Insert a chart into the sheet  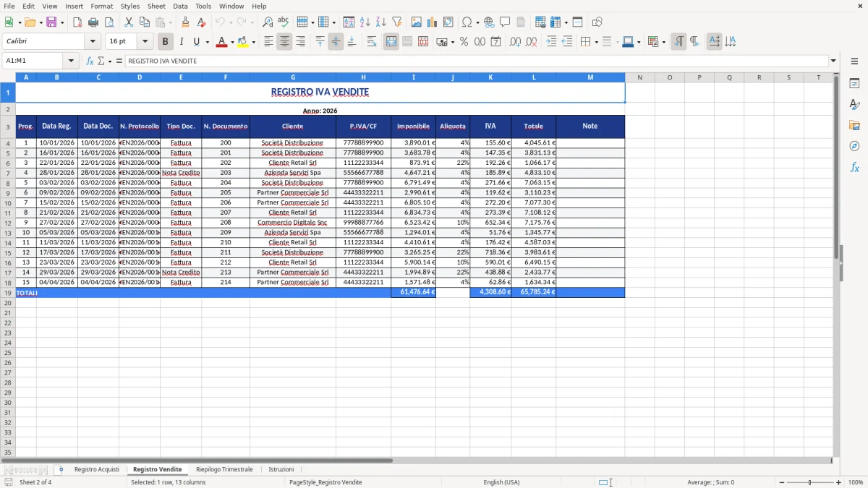(432, 21)
